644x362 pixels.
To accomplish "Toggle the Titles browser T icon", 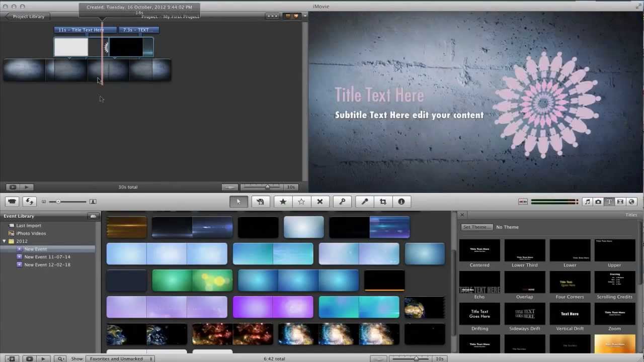I will [x=609, y=202].
